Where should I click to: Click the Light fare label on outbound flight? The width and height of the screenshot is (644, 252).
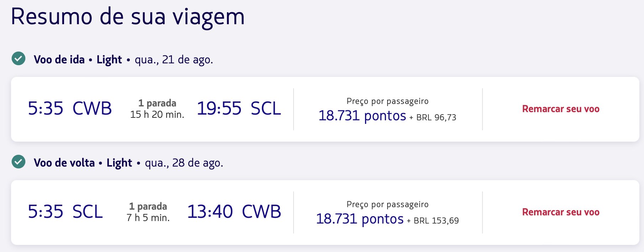tap(109, 60)
